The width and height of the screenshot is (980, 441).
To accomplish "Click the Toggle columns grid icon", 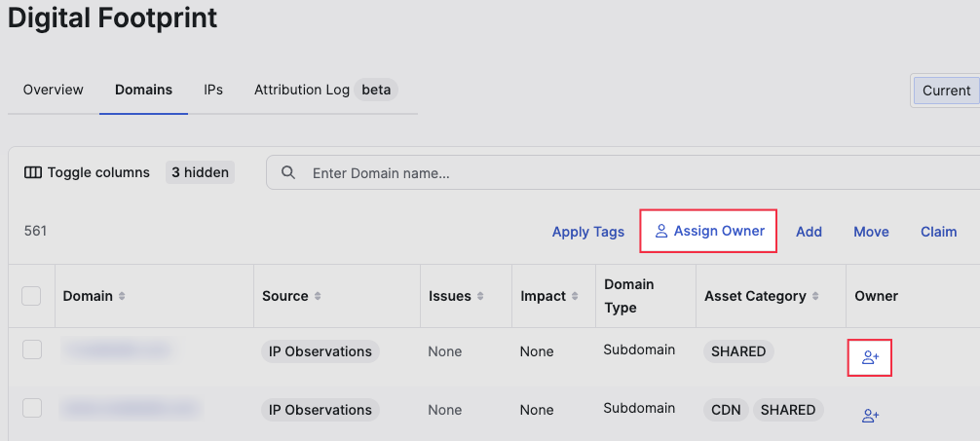I will [x=32, y=173].
